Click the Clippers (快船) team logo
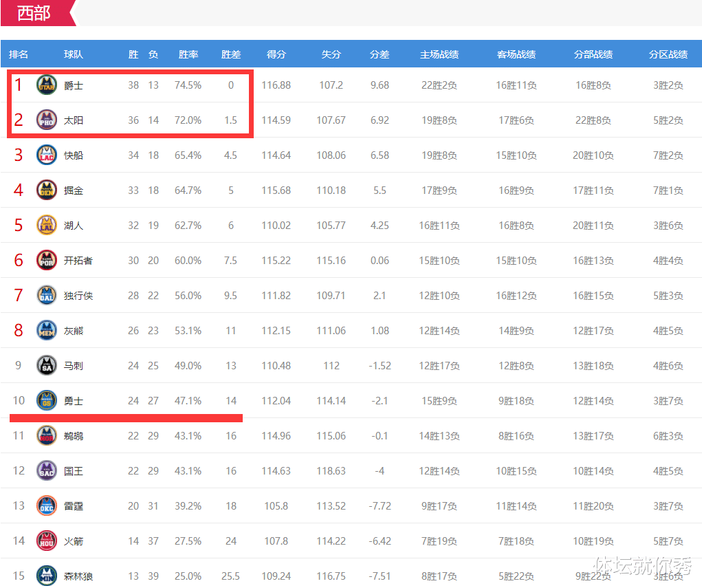This screenshot has height=588, width=702. tap(46, 155)
